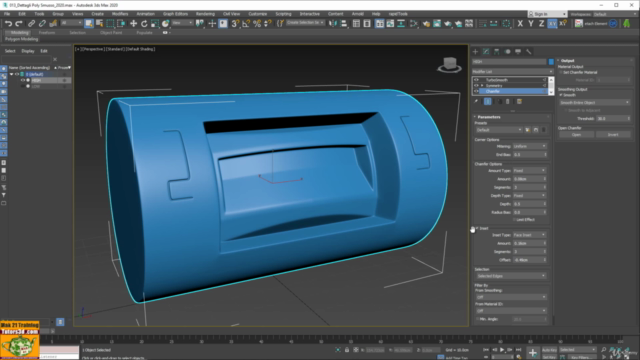The height and width of the screenshot is (360, 640).
Task: Toggle the Min. Angle checkbox
Action: coord(478,319)
